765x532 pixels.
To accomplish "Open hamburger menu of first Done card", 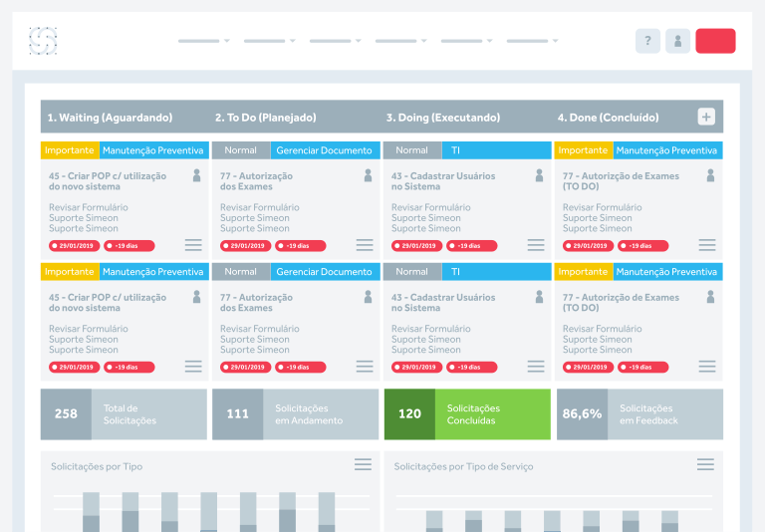I will tap(707, 245).
